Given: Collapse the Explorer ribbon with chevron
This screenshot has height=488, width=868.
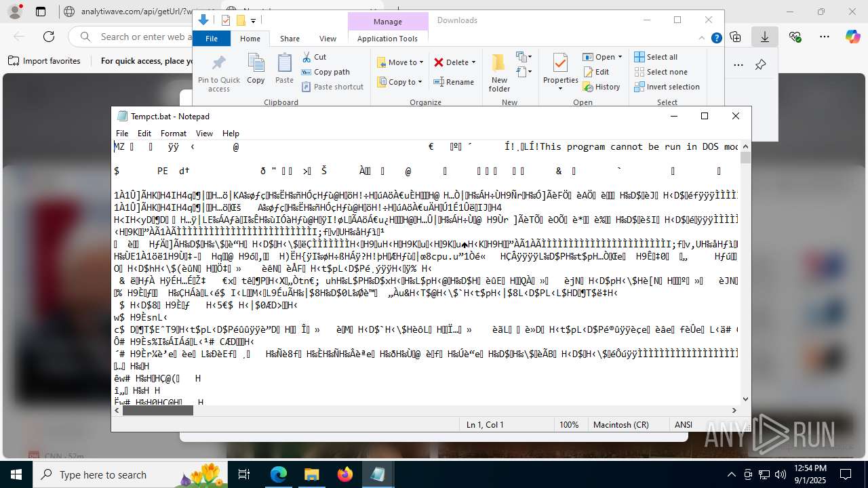Looking at the screenshot, I should tap(703, 39).
